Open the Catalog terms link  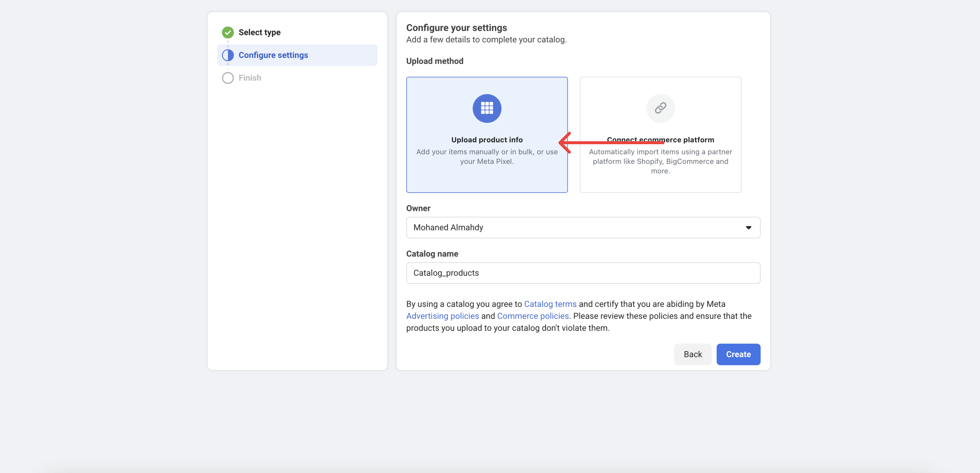(550, 304)
